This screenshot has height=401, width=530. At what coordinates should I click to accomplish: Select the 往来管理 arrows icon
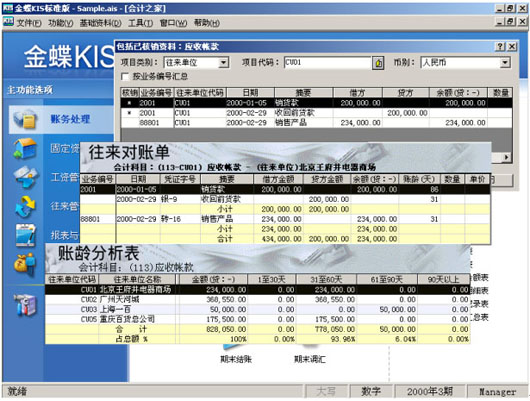25,206
